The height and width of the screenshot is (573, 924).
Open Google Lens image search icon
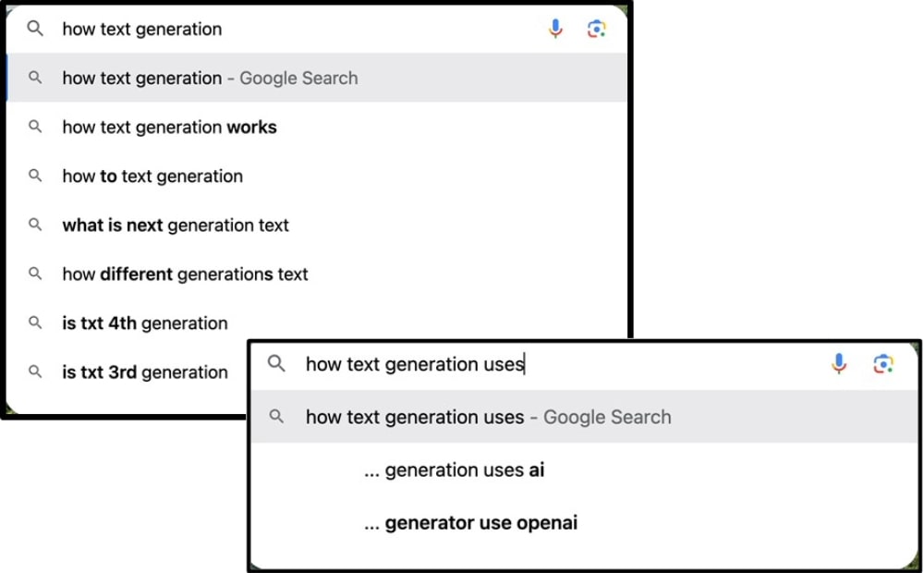click(597, 29)
